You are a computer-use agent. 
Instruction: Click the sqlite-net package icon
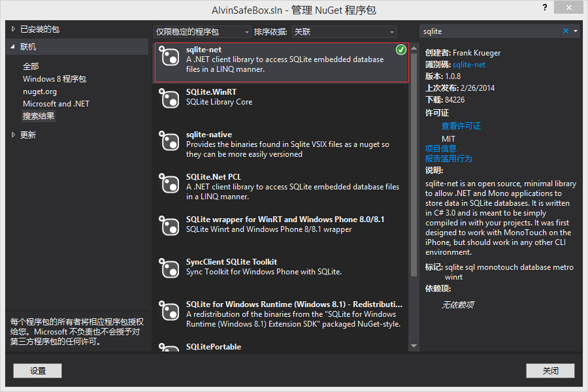[169, 56]
